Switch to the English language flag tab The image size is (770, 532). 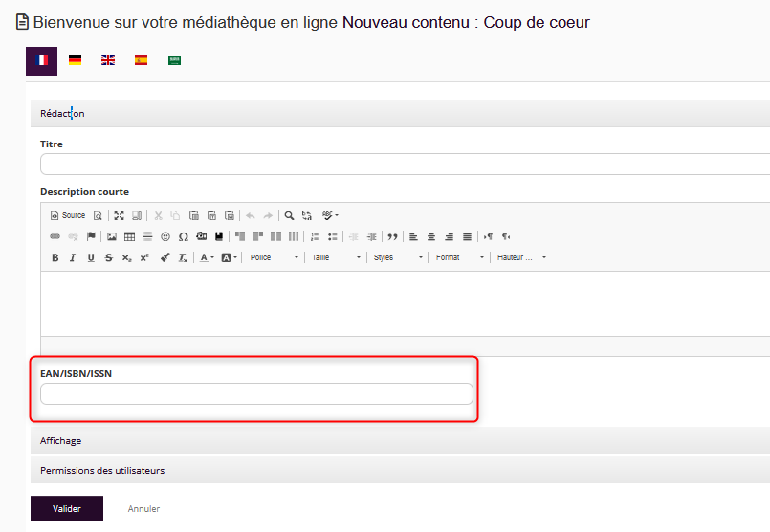point(108,60)
